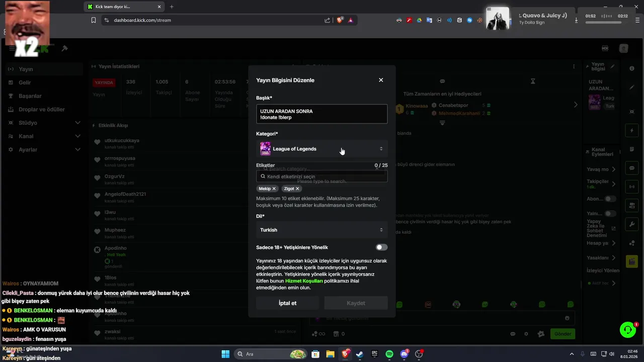644x362 pixels.
Task: Open the info icon in right rail
Action: pyautogui.click(x=632, y=68)
